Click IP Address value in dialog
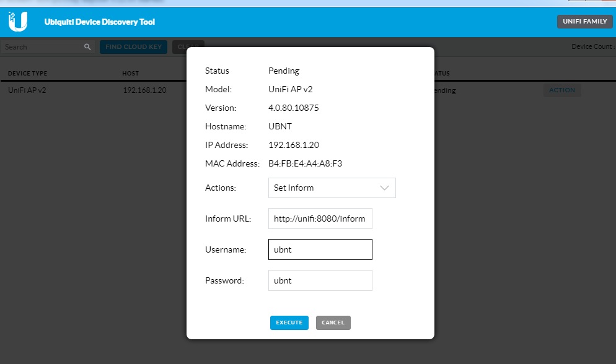Viewport: 616px width, 364px height. 294,145
